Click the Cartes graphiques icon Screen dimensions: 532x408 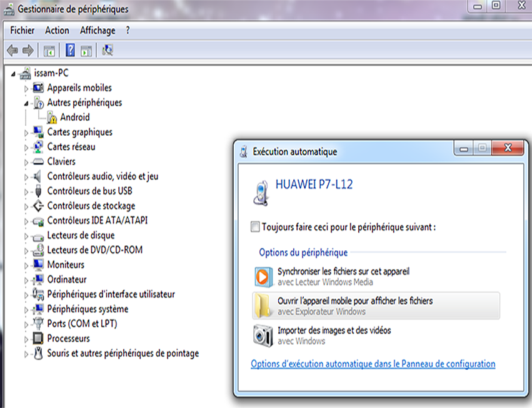click(x=38, y=132)
